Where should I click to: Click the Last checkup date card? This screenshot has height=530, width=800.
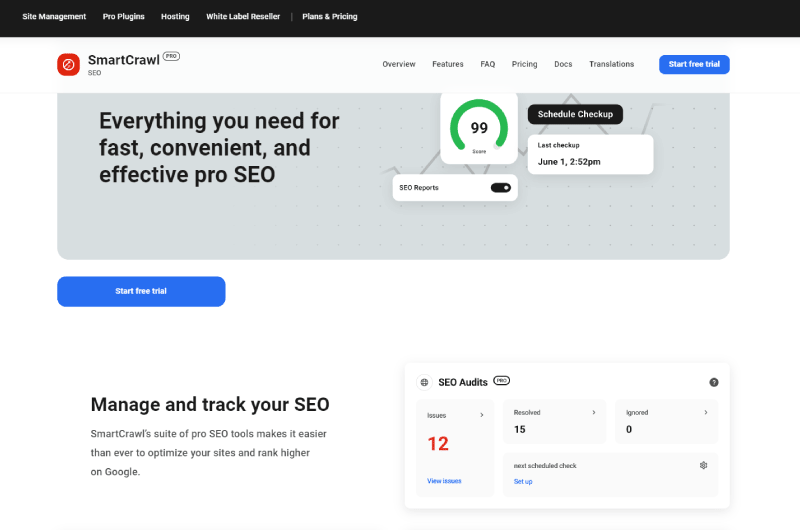point(590,155)
